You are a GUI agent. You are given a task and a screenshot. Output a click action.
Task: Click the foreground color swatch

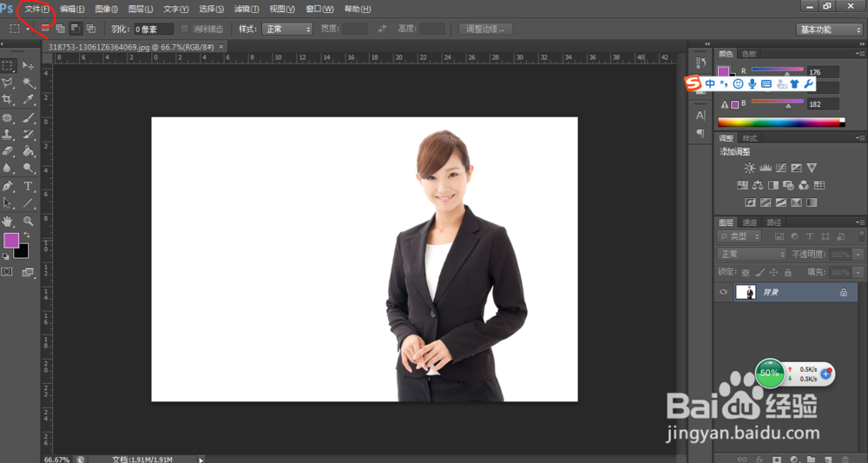click(x=11, y=241)
